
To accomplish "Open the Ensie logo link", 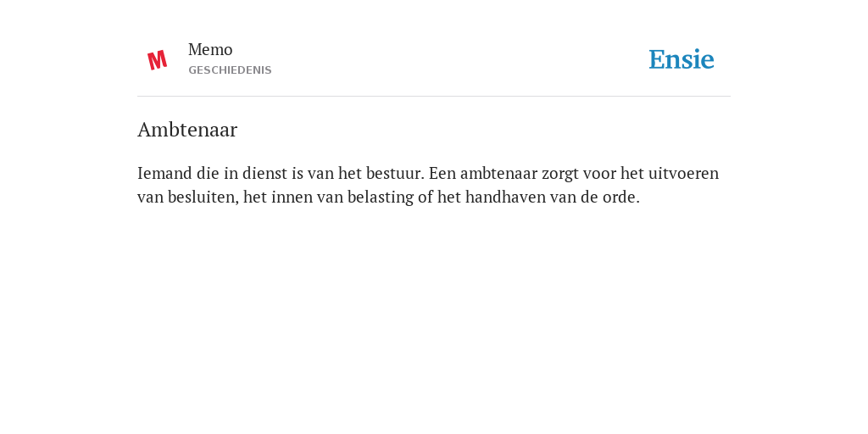I will (x=682, y=60).
